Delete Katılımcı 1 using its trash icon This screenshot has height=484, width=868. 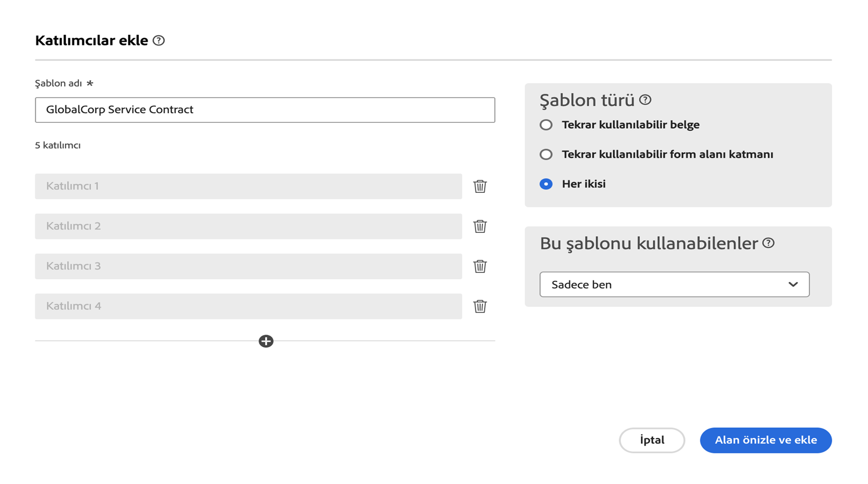480,186
